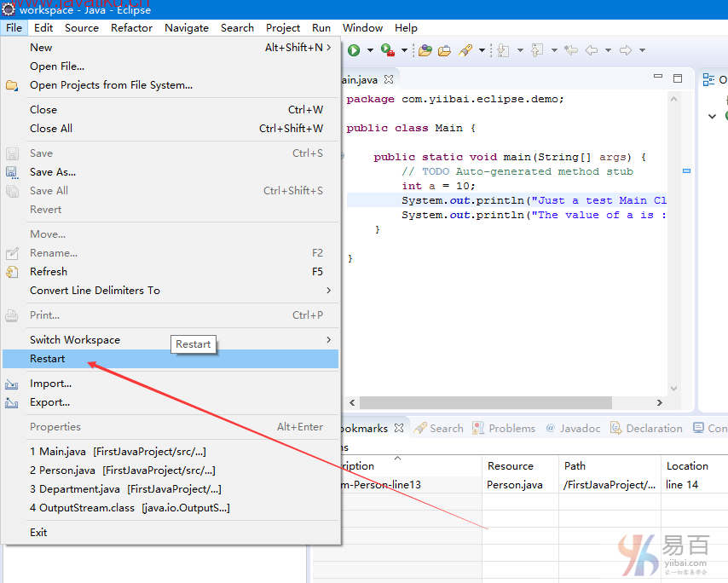This screenshot has height=583, width=728.
Task: Click the Search flashlight toolbar icon
Action: pos(465,50)
